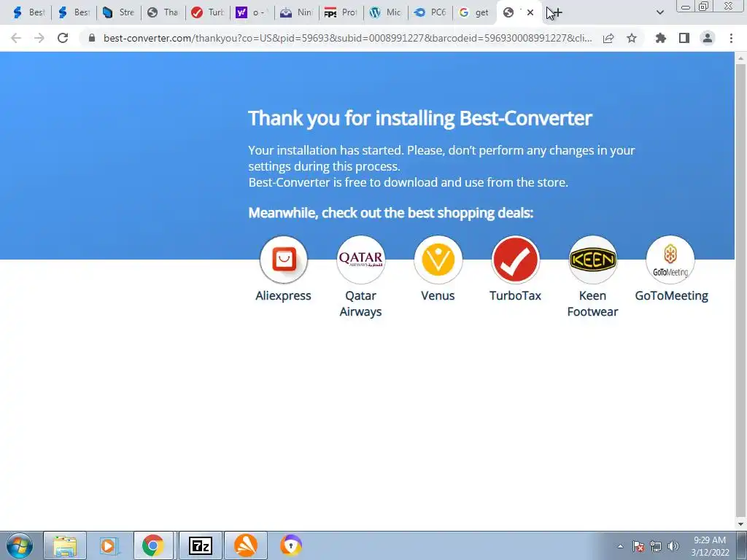Focus the best-converter.com address bar
The image size is (747, 560).
coord(348,38)
